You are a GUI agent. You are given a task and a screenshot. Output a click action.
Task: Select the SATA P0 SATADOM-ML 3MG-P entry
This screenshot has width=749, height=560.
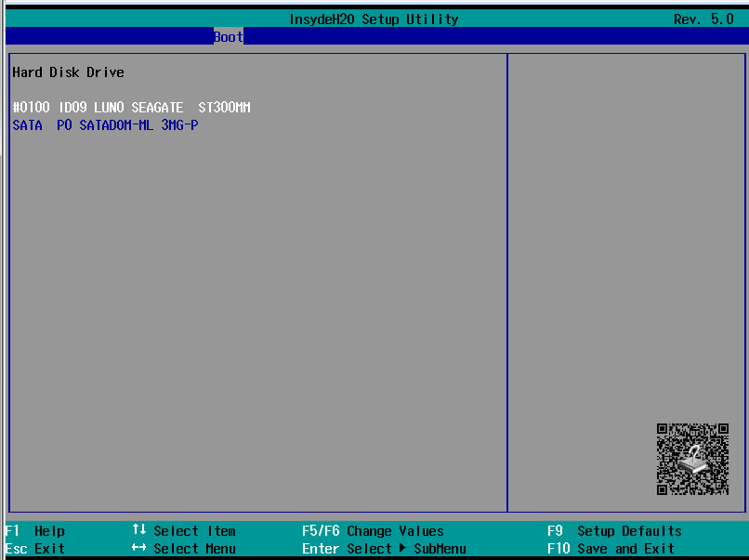pyautogui.click(x=106, y=125)
